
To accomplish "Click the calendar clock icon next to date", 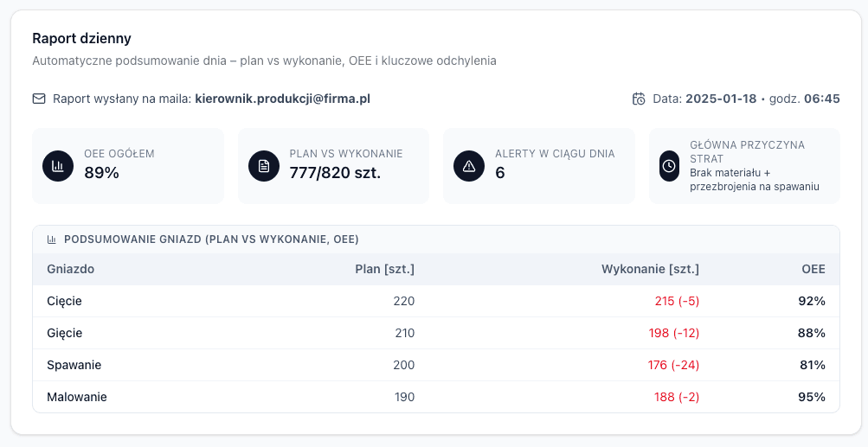I will pyautogui.click(x=639, y=99).
